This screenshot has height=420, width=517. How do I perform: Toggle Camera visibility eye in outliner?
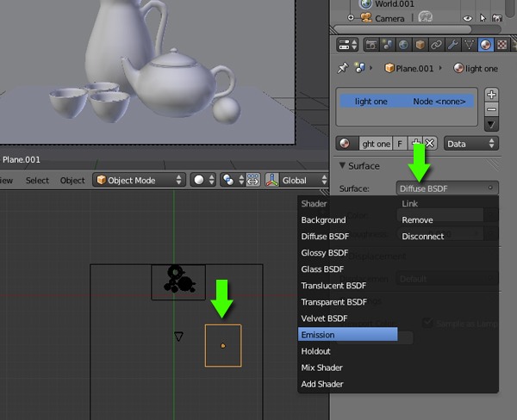(x=467, y=18)
